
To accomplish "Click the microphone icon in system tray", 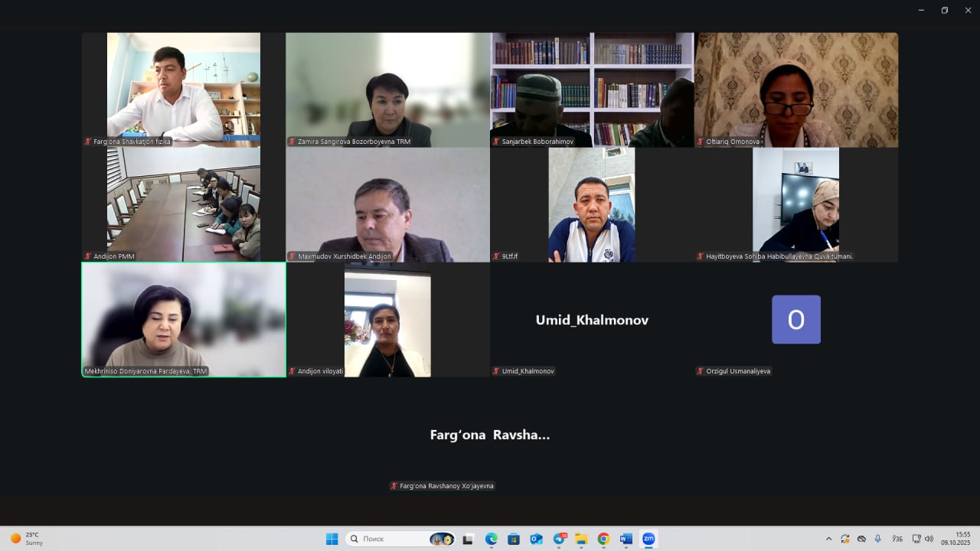I will click(877, 539).
